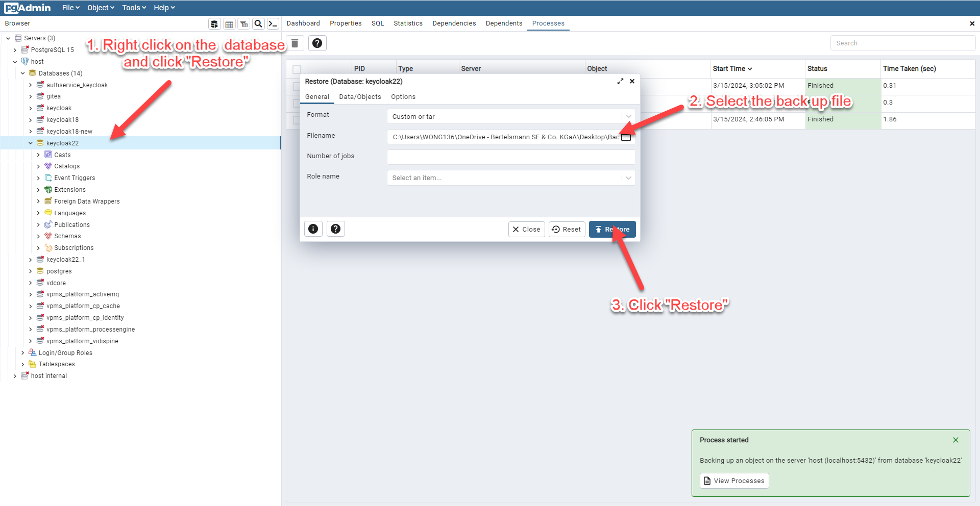Screen dimensions: 980x506
Task: Click help icon beside the trash icon
Action: (x=317, y=43)
